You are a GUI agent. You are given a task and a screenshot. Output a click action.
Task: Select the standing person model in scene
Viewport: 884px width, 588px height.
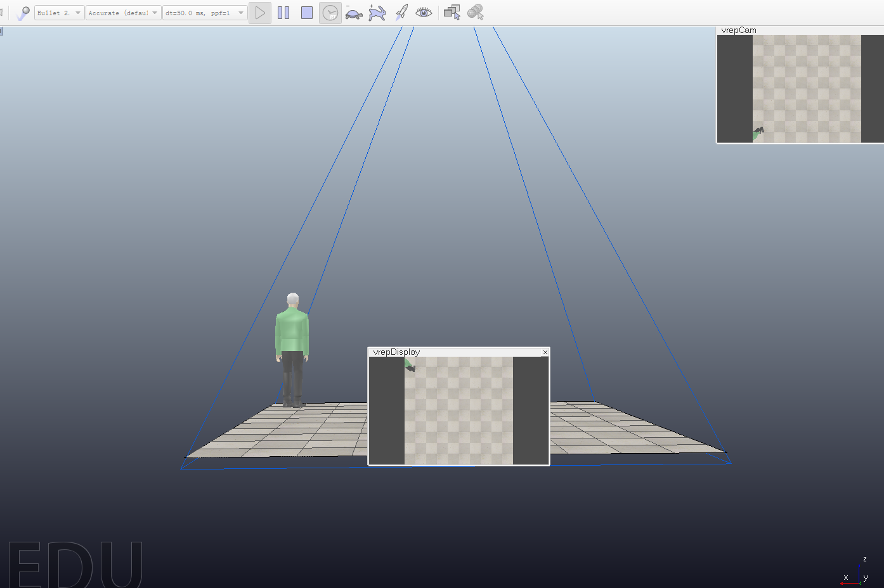pyautogui.click(x=292, y=350)
